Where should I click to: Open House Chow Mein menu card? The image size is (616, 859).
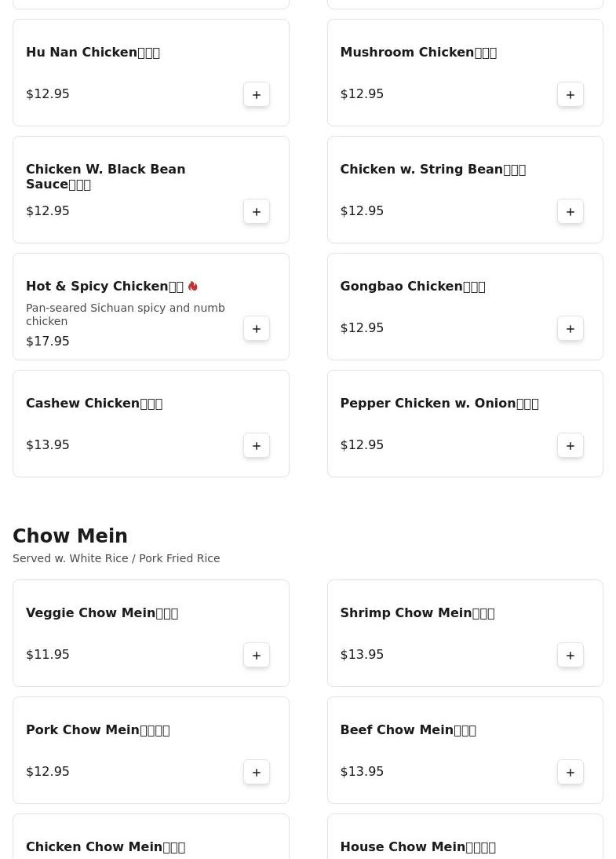pyautogui.click(x=465, y=836)
